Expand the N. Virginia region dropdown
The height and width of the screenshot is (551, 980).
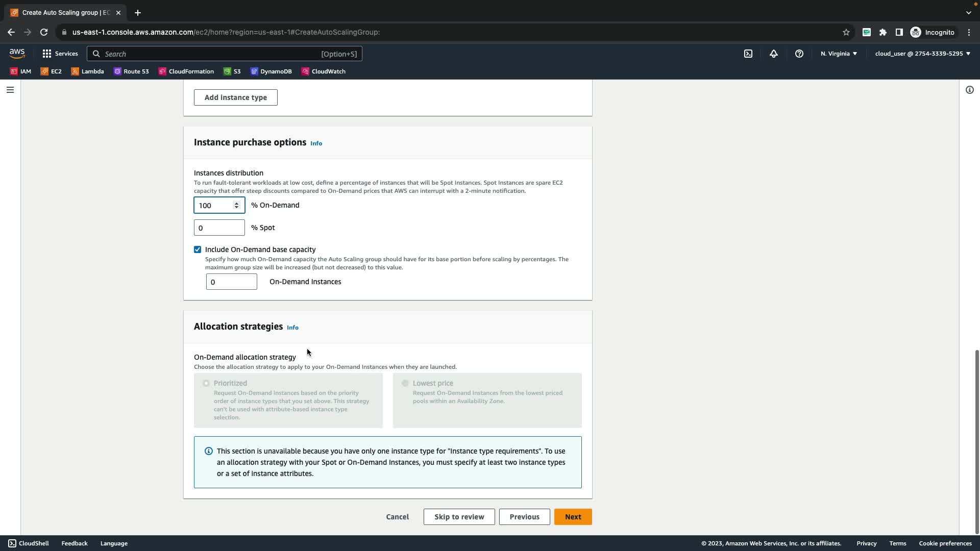[839, 54]
